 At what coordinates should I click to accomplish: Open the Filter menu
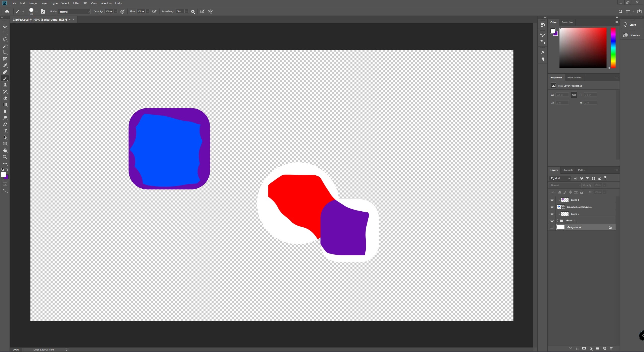(x=76, y=3)
